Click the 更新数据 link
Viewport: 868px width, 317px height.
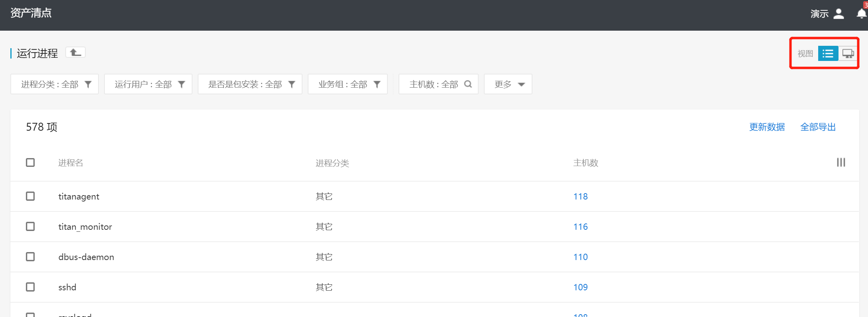tap(767, 127)
